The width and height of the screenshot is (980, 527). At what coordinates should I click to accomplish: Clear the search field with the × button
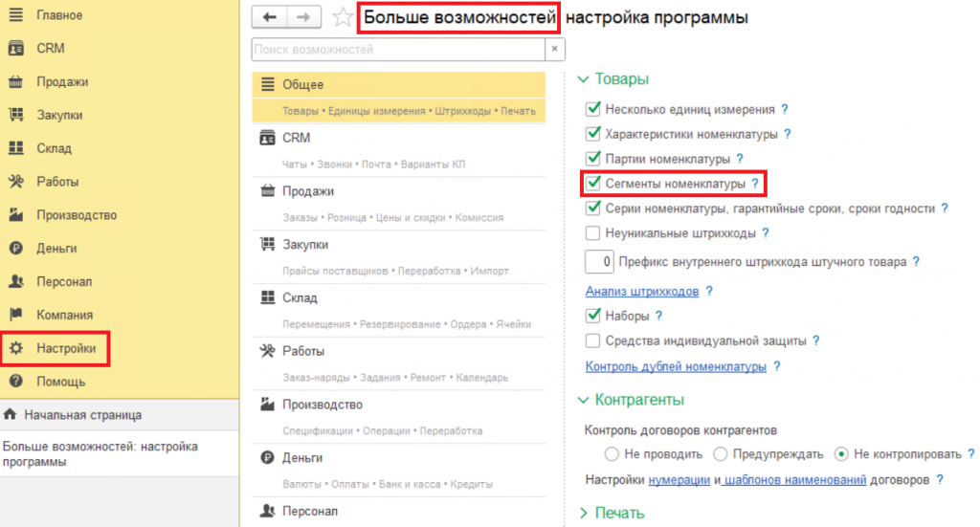point(554,50)
